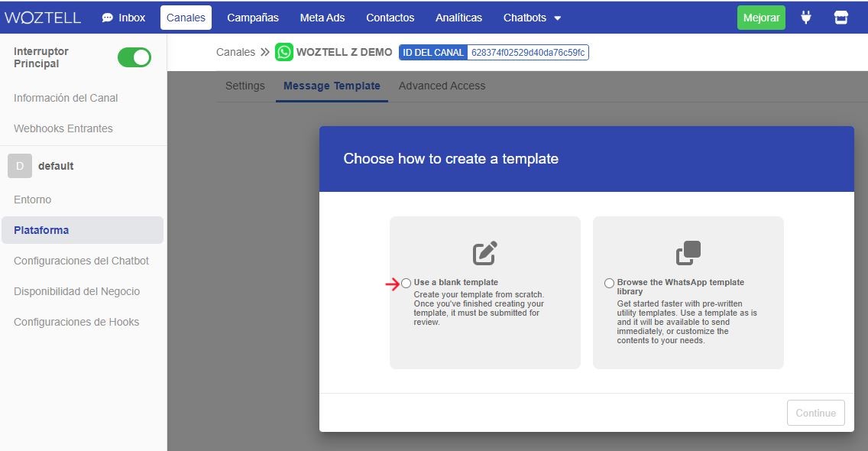Click the channel ID value field
The image size is (868, 451).
(527, 53)
